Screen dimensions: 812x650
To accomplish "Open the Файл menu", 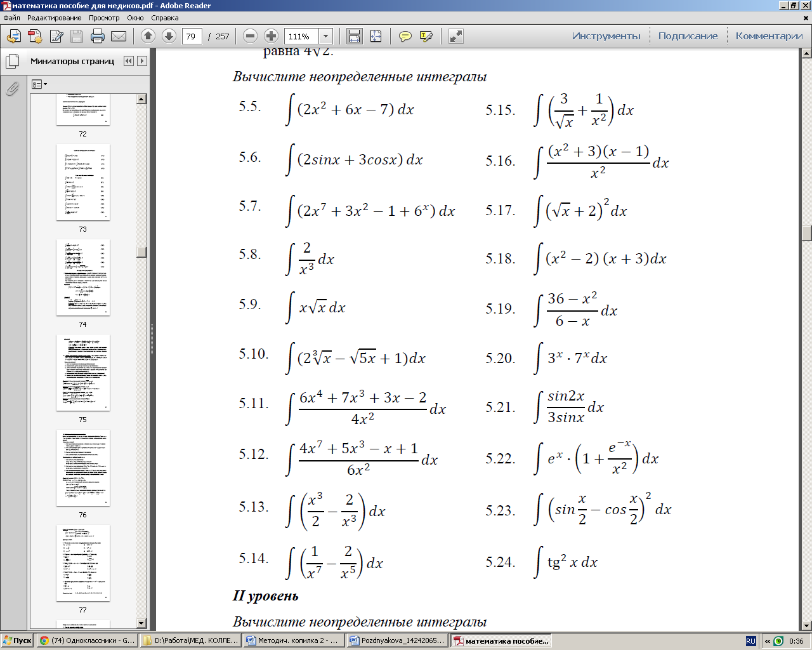I will pos(11,18).
